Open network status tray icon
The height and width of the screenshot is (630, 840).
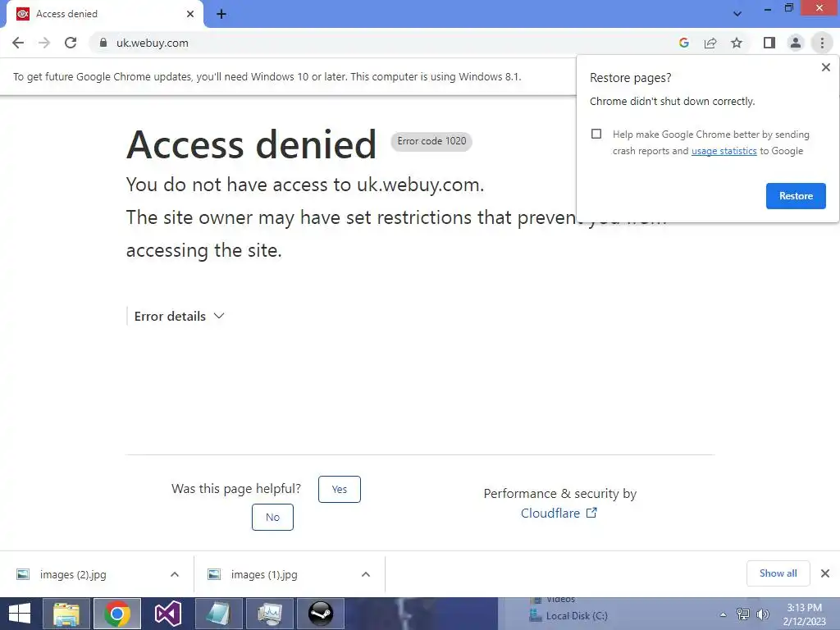coord(743,614)
